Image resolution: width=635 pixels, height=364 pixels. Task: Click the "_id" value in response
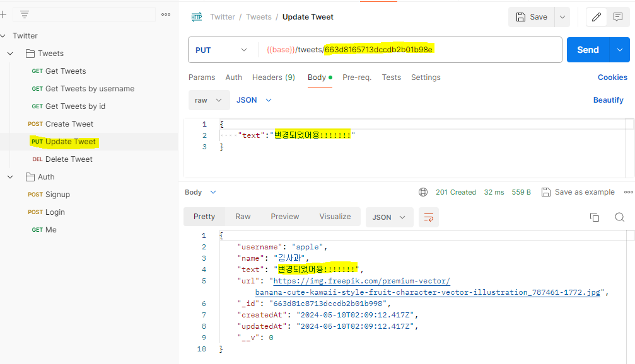pos(328,304)
